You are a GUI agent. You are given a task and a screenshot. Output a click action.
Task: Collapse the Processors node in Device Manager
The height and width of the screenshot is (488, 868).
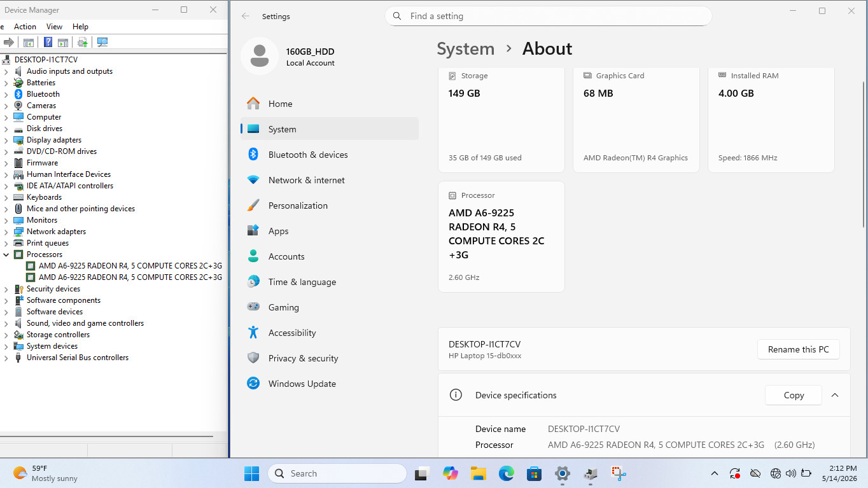(6, 254)
